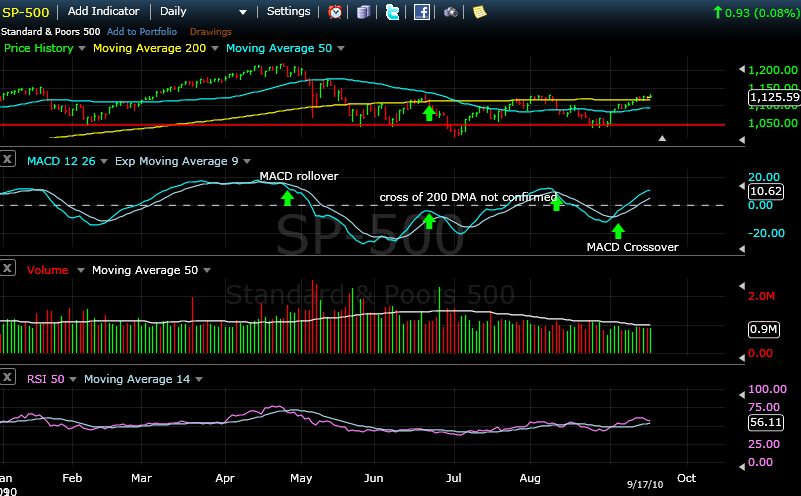Open the yellow notes icon

[480, 12]
